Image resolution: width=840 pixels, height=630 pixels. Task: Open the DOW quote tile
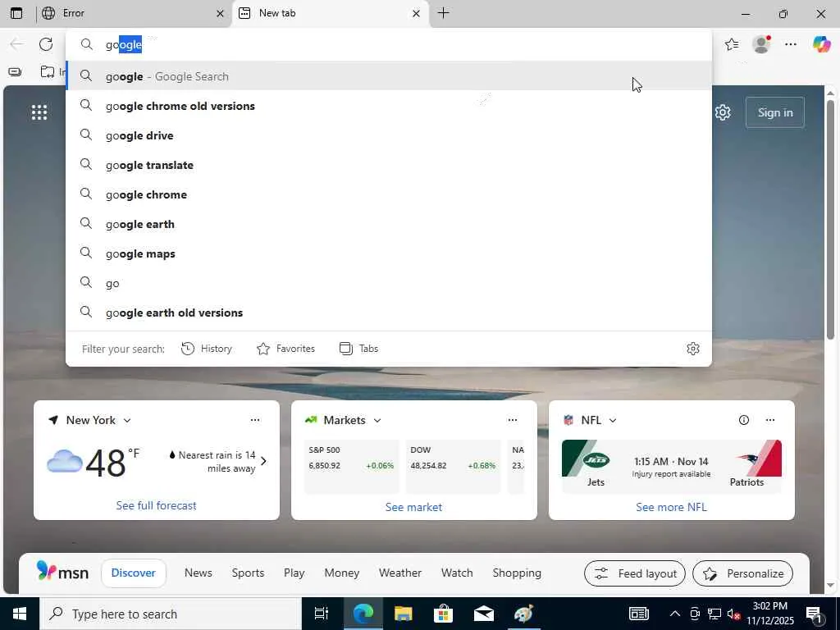[x=453, y=465]
